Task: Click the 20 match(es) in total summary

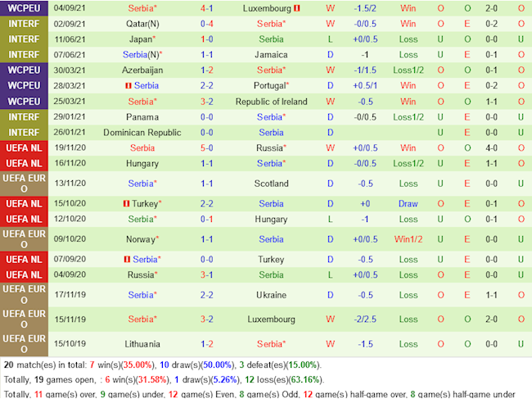Action: tap(163, 365)
